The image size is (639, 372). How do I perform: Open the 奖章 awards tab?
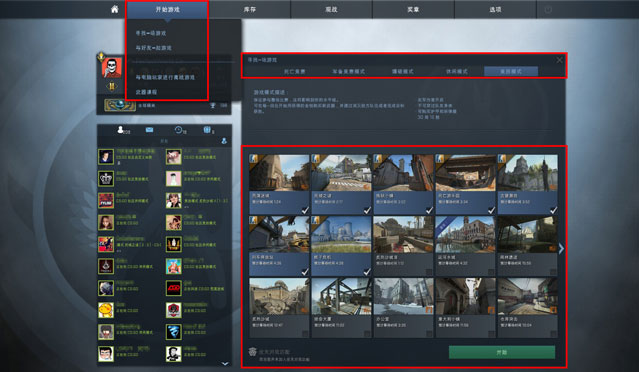413,9
